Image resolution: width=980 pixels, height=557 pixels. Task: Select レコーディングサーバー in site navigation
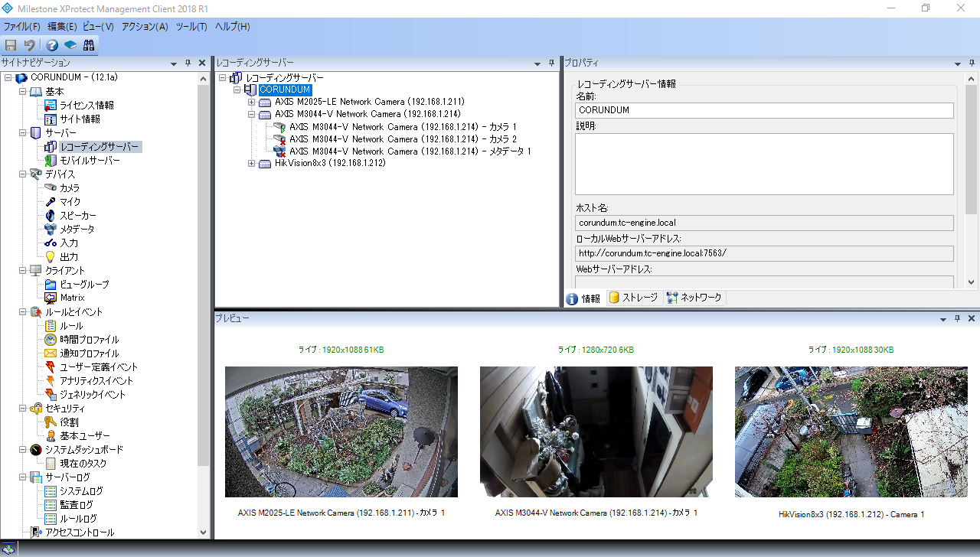pos(100,147)
